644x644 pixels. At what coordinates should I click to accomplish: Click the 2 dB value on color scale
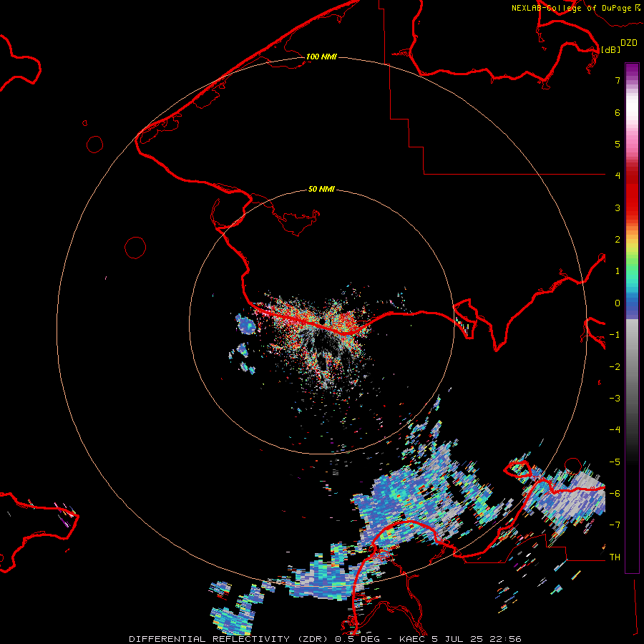pos(618,240)
